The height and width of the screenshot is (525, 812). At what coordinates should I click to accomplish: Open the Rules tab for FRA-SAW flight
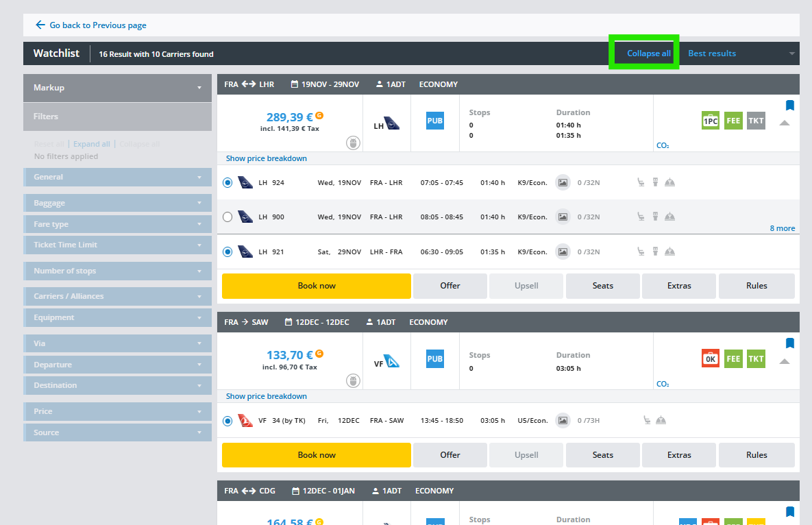coord(756,455)
